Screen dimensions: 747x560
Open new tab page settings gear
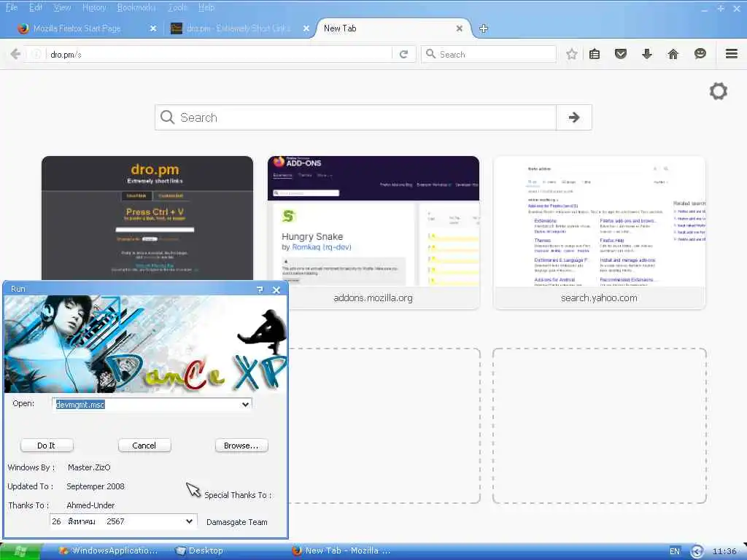(719, 91)
